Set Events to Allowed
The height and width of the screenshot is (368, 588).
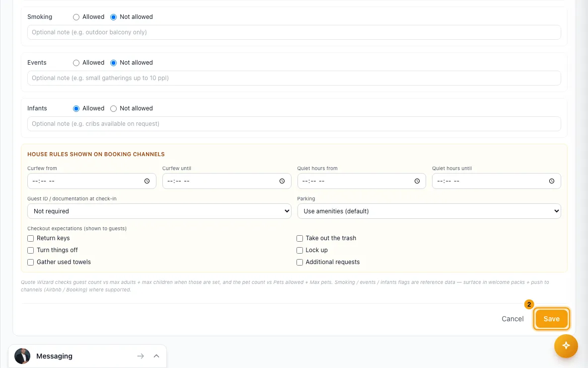(x=76, y=63)
